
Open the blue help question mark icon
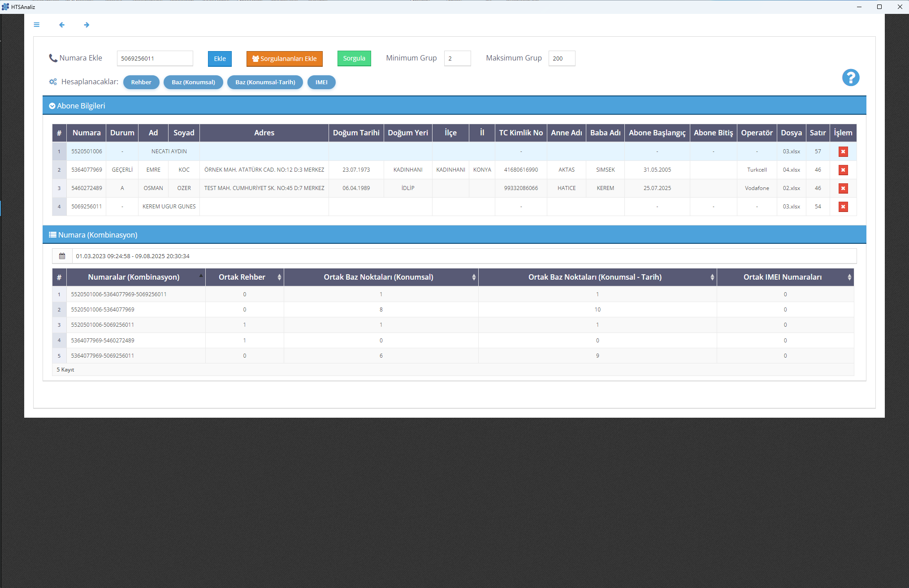click(x=850, y=78)
